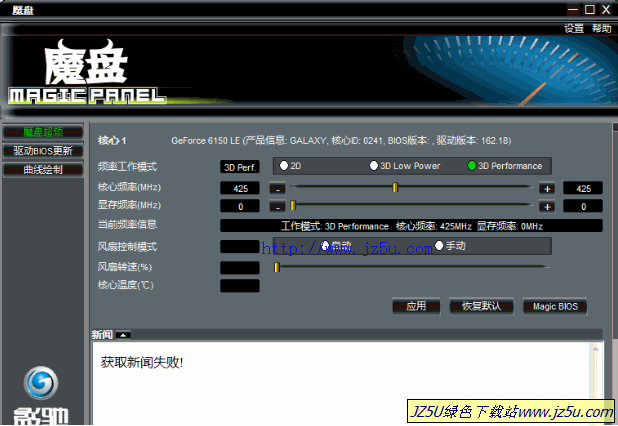618x426 pixels.
Task: Click the right-side core frequency 425 field
Action: 583,188
